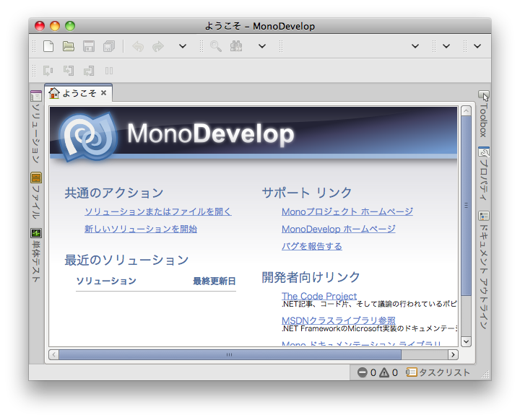Open the ドキュメント アウトライン side panel
This screenshot has height=420, width=520.
[483, 270]
